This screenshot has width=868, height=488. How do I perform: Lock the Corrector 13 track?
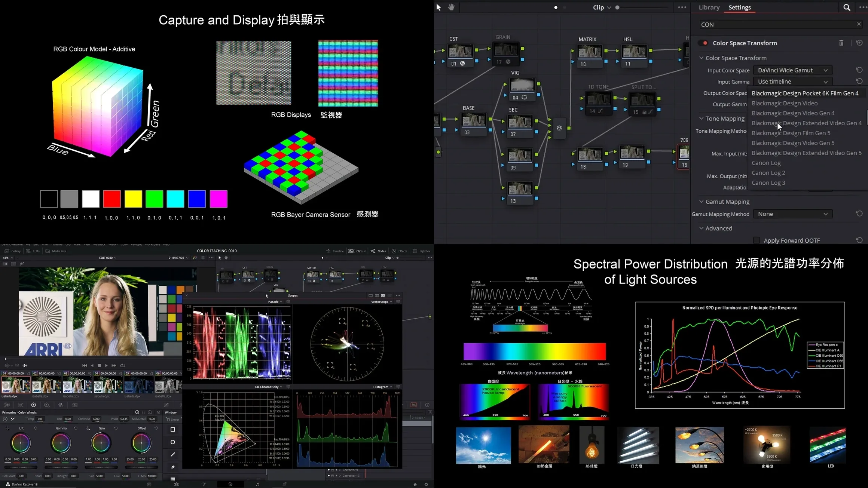tap(333, 476)
